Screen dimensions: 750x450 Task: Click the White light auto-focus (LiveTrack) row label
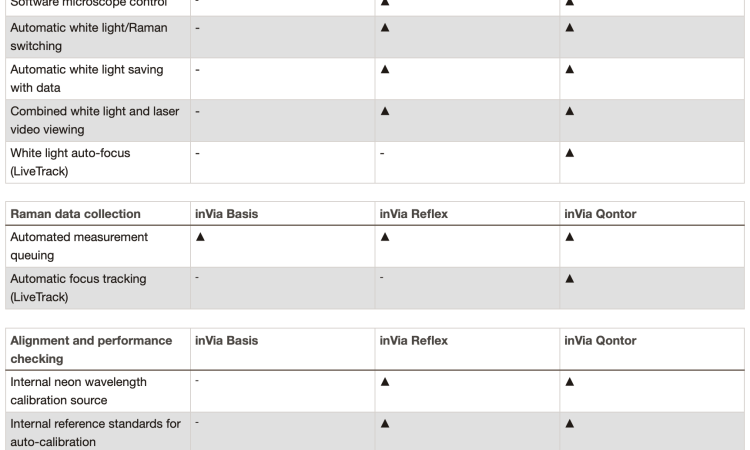click(x=70, y=162)
